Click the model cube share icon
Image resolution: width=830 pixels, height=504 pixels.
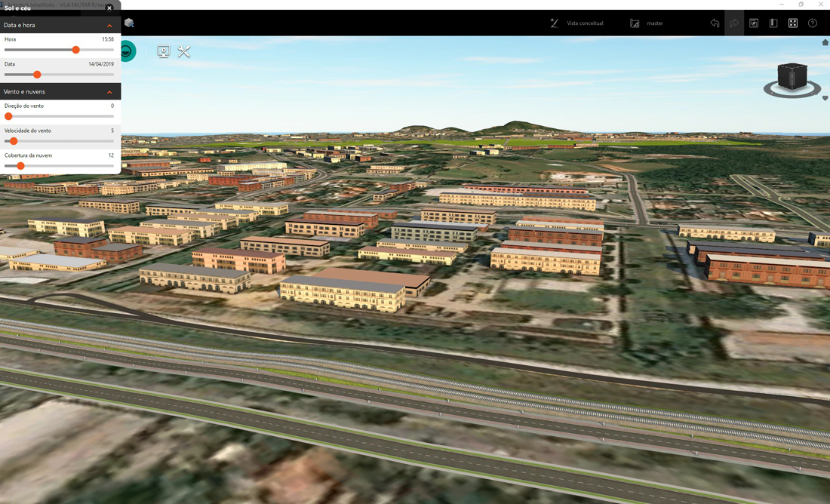(x=128, y=23)
